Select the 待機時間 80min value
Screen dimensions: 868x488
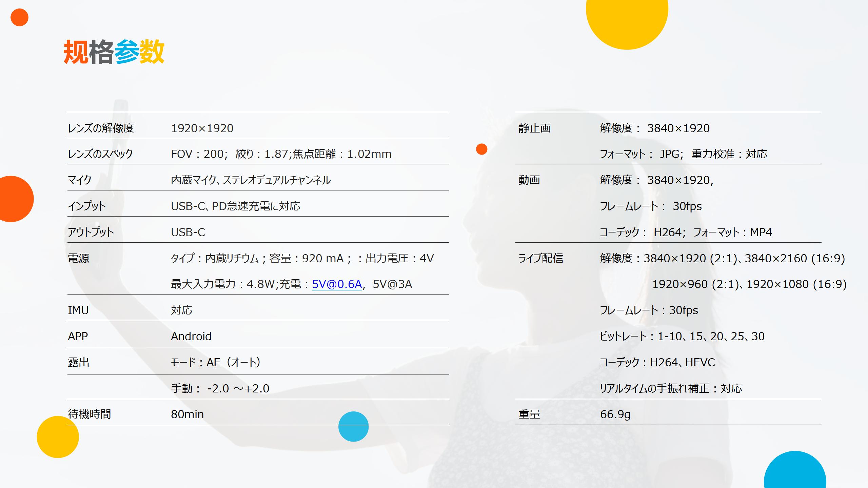[x=188, y=414]
